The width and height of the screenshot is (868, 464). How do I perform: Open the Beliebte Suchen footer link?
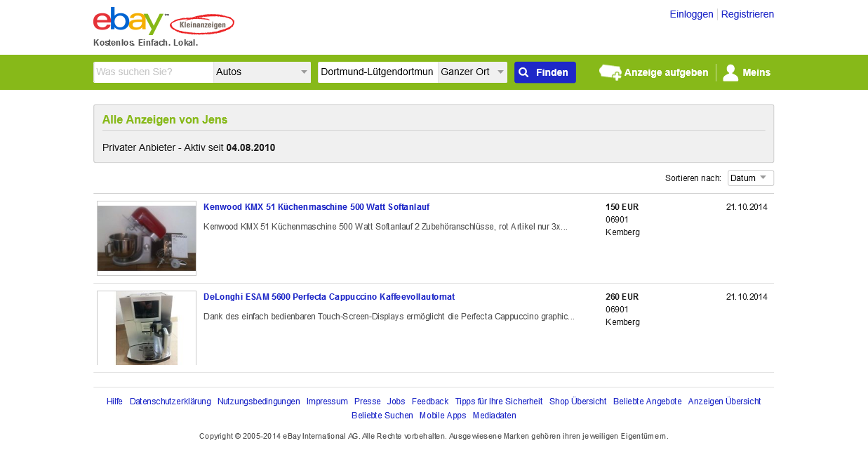(x=382, y=416)
